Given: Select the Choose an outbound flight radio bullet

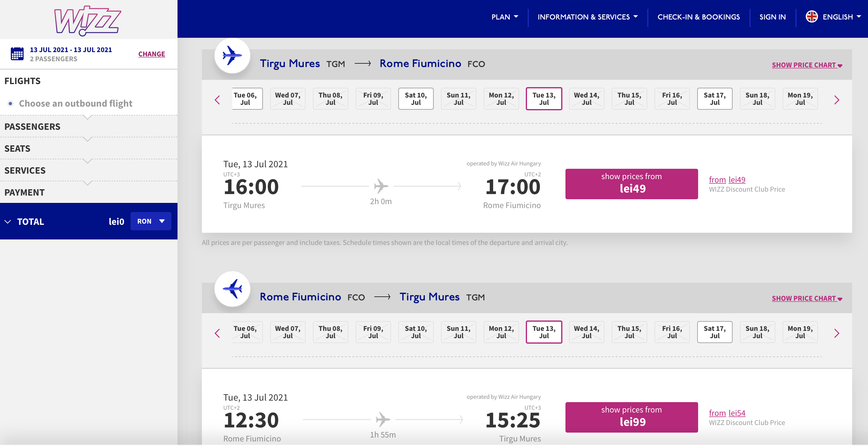Looking at the screenshot, I should 10,103.
